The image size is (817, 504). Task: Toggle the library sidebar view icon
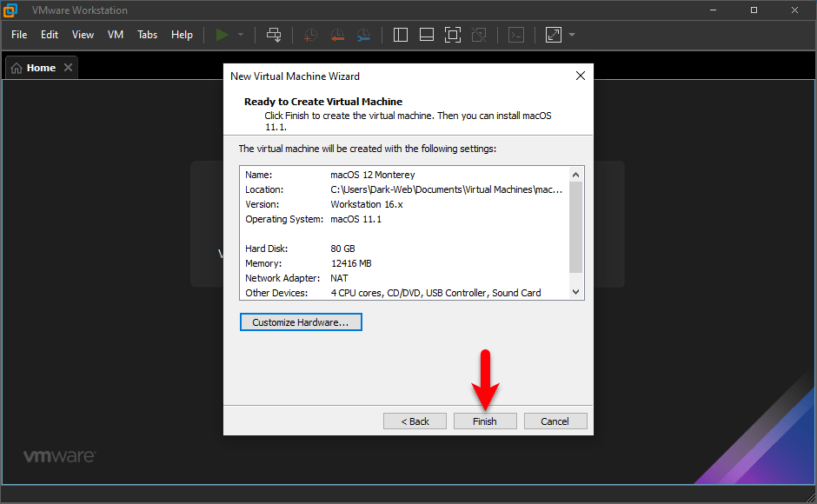tap(400, 35)
